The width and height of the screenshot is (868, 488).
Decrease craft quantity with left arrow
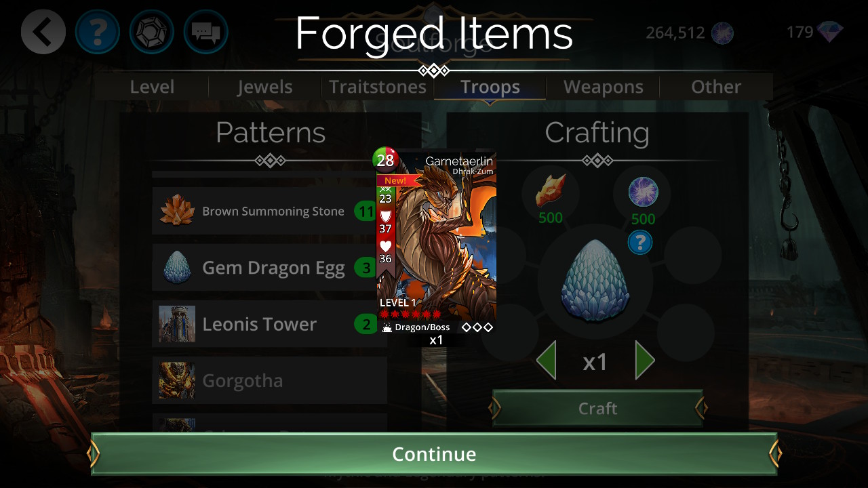coord(546,361)
